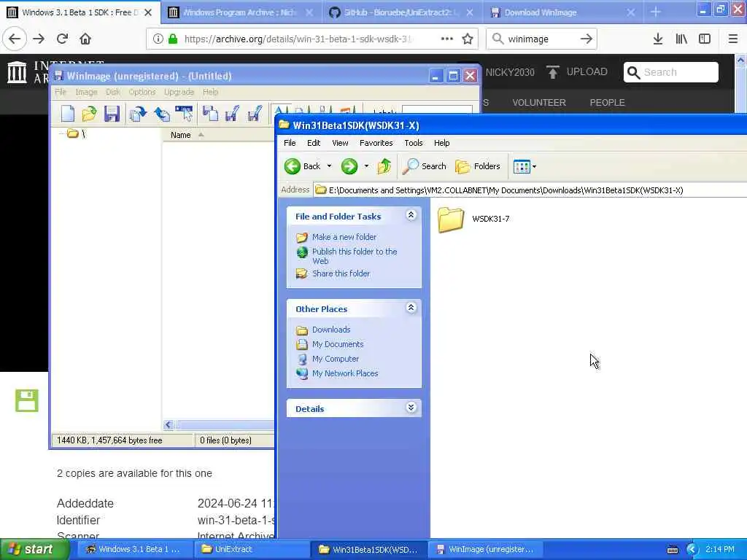Image resolution: width=747 pixels, height=560 pixels.
Task: Open the Back history dropdown arrow
Action: point(329,166)
